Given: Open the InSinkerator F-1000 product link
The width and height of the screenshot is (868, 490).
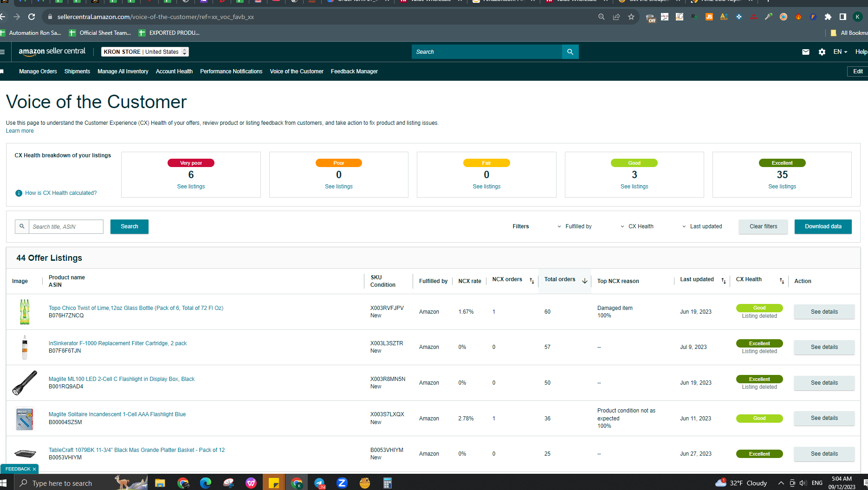Looking at the screenshot, I should (117, 343).
